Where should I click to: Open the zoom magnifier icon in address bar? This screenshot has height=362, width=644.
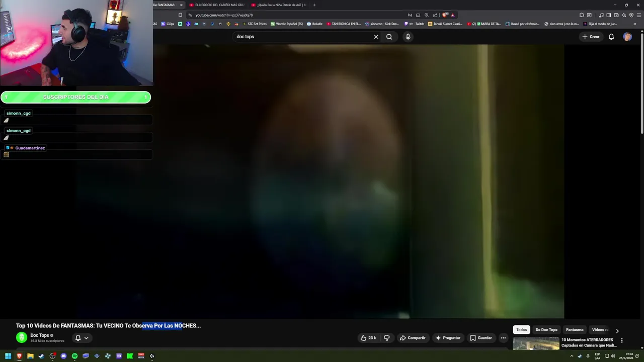click(x=427, y=15)
